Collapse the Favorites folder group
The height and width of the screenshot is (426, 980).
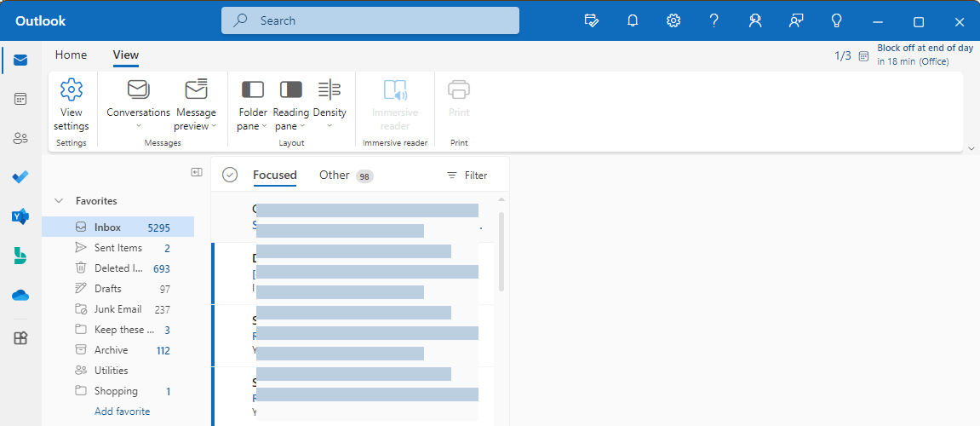59,201
